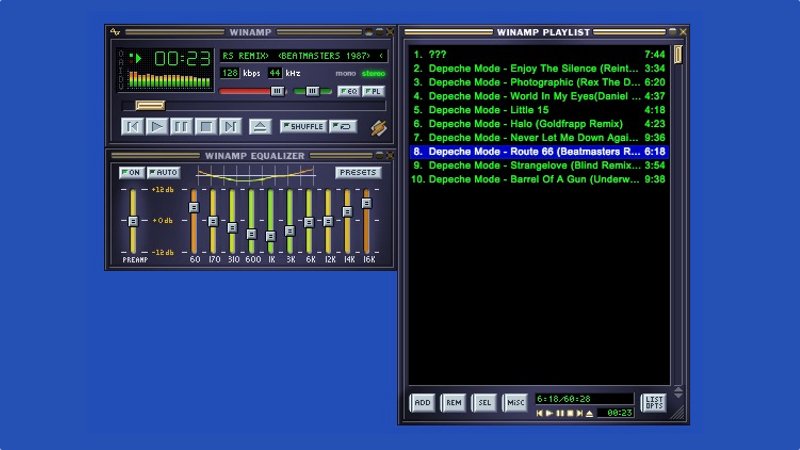Turn the equalizer ON button off
The width and height of the screenshot is (800, 450).
[132, 172]
